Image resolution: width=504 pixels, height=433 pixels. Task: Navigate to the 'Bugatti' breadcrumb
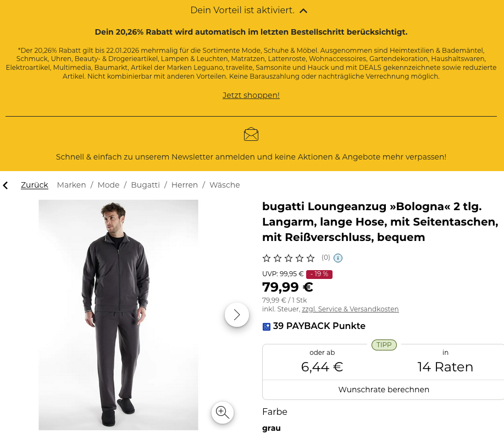click(x=145, y=185)
